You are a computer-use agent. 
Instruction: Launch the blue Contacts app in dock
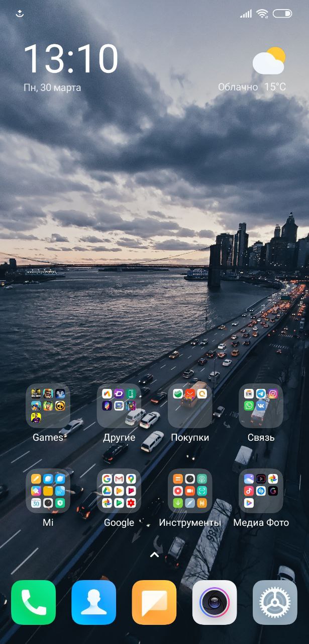pyautogui.click(x=94, y=602)
